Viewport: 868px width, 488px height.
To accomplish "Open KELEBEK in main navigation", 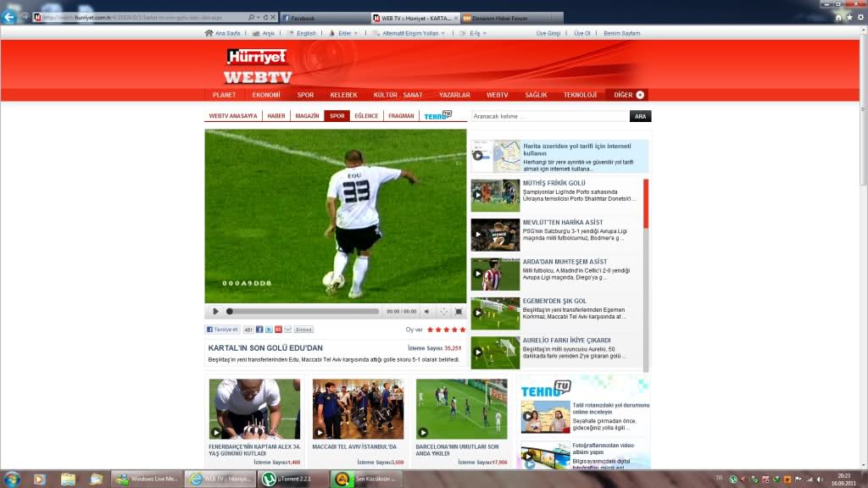I will [x=344, y=95].
